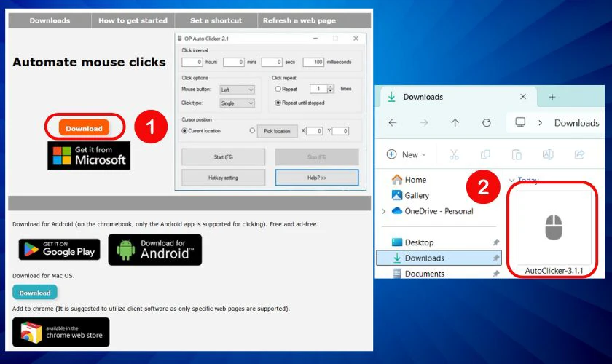Click the greyed Stop (F6) button

click(x=316, y=157)
